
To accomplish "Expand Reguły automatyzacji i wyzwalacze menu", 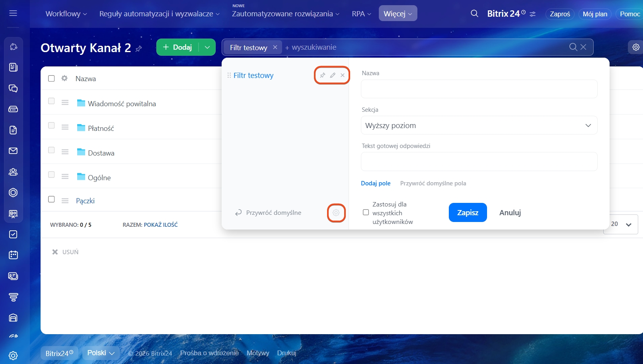I will (x=159, y=14).
